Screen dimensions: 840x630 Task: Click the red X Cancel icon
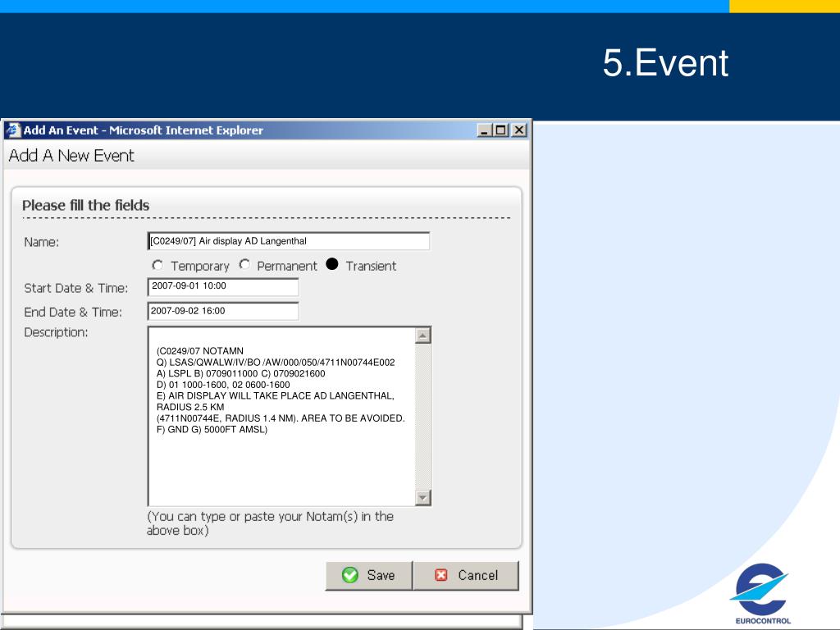point(441,575)
